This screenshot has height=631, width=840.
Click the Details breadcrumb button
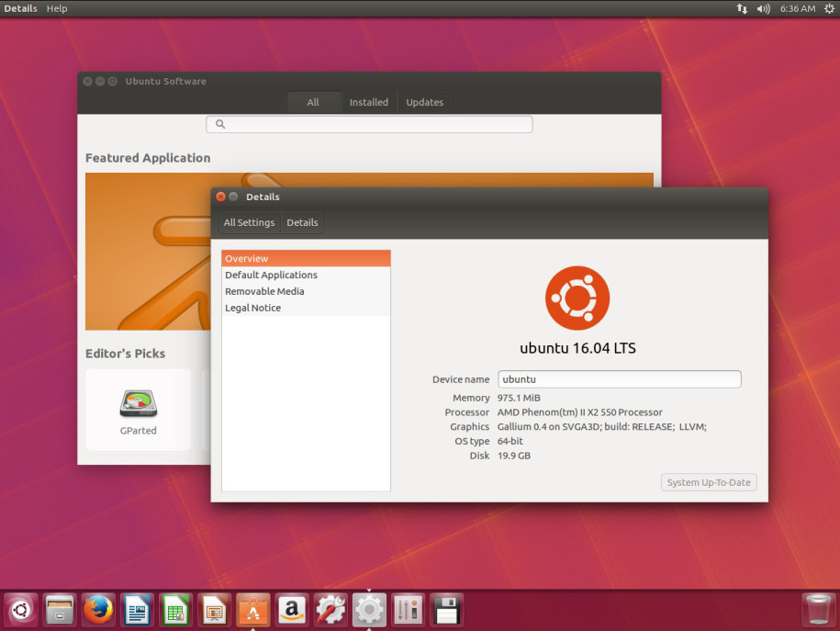point(302,222)
